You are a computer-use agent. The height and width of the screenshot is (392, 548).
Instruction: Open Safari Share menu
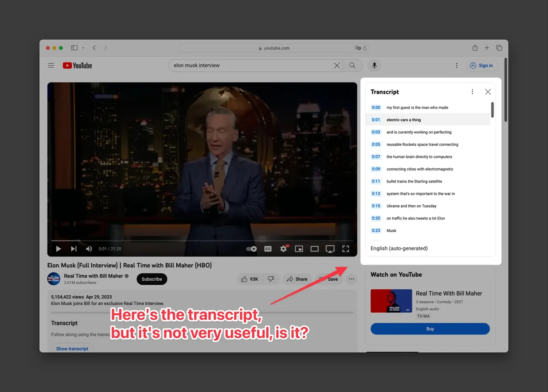(x=475, y=47)
